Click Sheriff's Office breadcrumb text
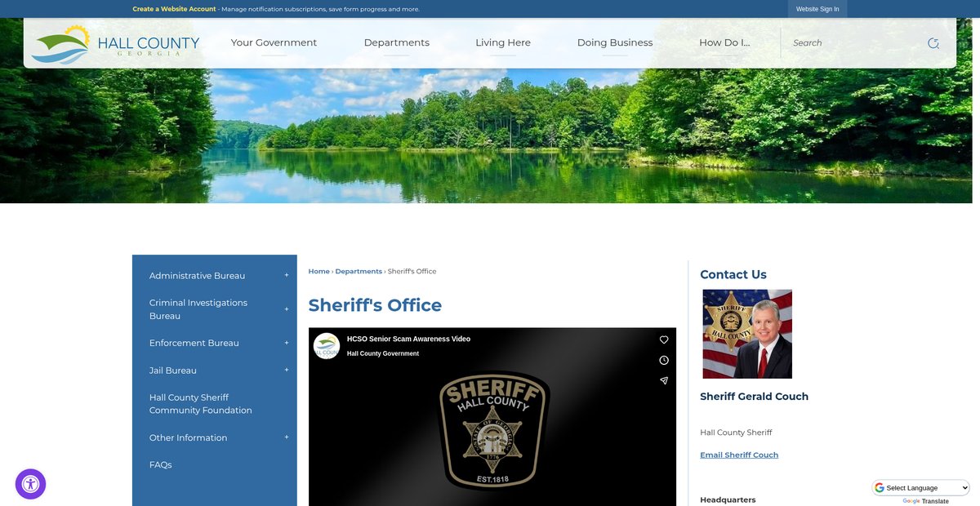 (x=412, y=271)
